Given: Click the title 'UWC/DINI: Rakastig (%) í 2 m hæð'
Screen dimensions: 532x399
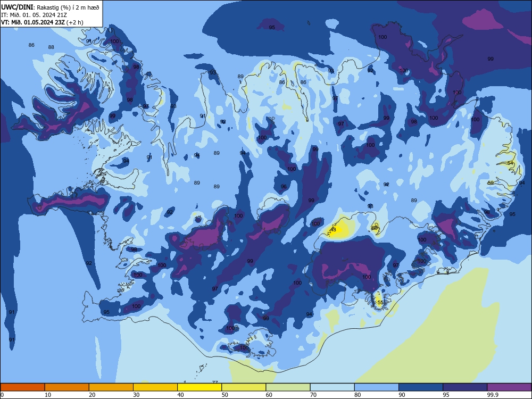Looking at the screenshot, I should 50,7.
